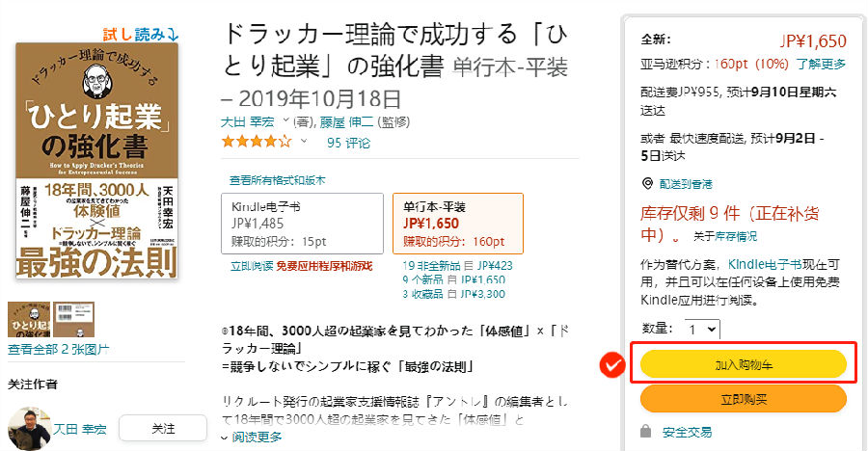868x451 pixels.
Task: Select the 单行本-平装 paperback format
Action: pos(457,222)
